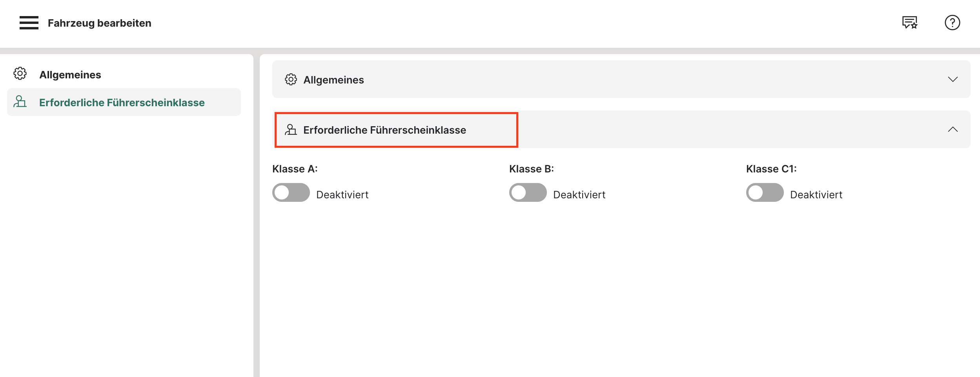Screen dimensions: 980x377
Task: Click the Fahrzeug bearbeiten page title
Action: click(x=99, y=23)
